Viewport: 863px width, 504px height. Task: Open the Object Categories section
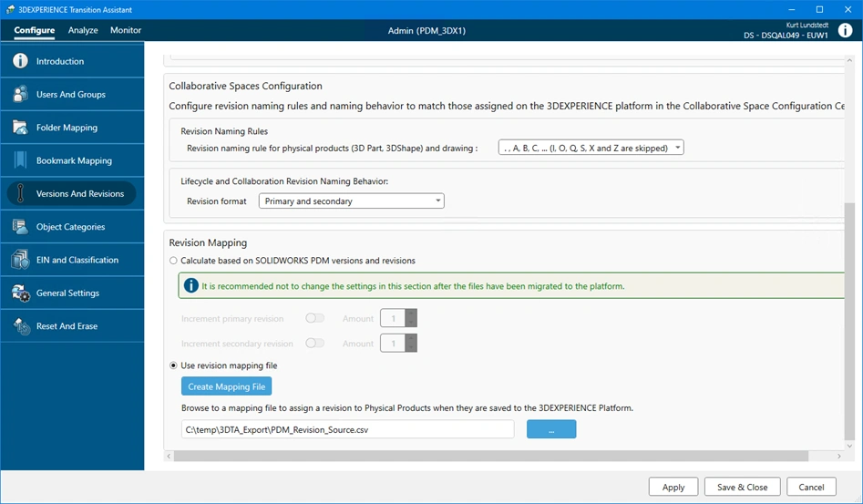tap(72, 226)
